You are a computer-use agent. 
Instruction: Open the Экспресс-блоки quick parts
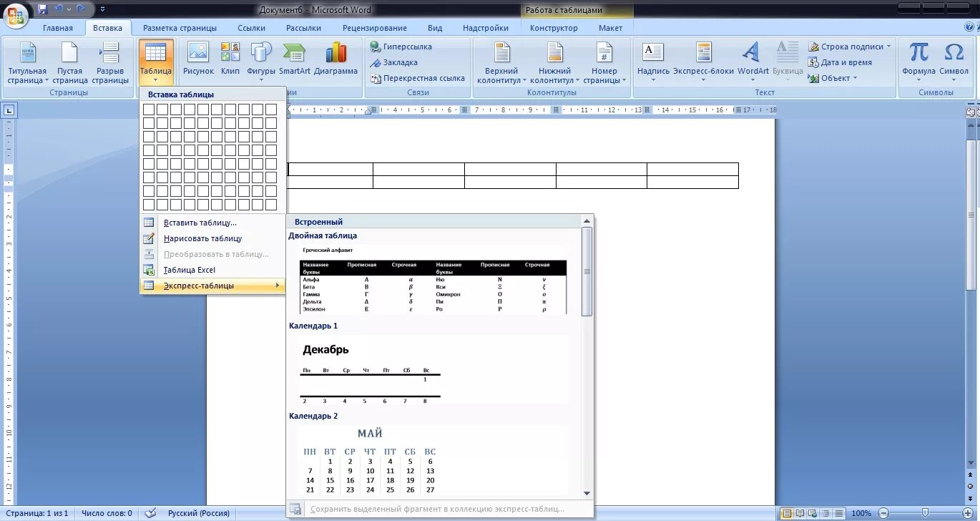coord(704,61)
